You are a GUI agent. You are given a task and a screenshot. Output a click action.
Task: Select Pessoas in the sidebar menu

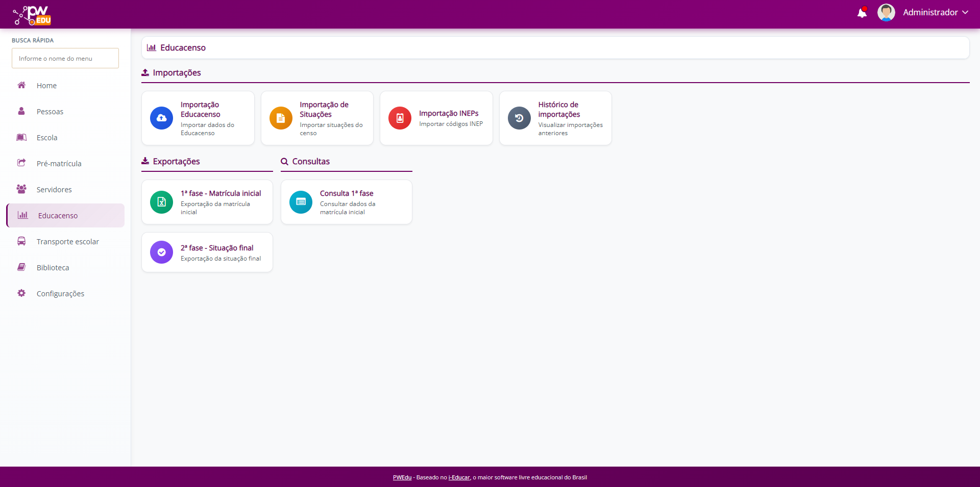pos(50,112)
